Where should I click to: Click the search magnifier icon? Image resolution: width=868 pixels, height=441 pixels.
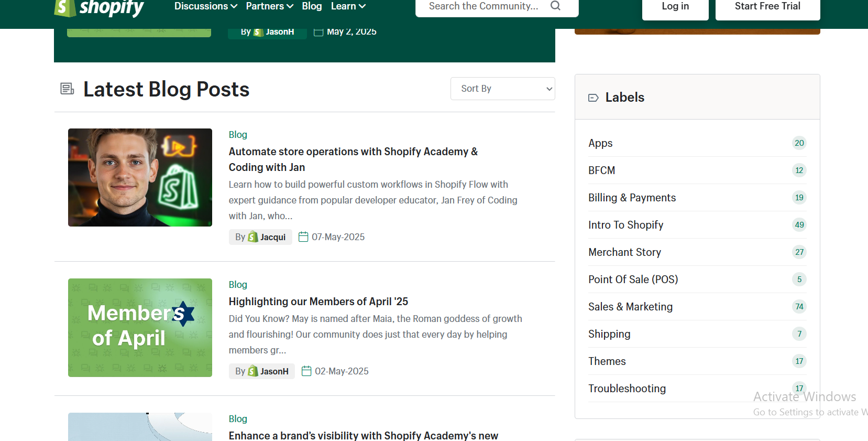pyautogui.click(x=556, y=6)
